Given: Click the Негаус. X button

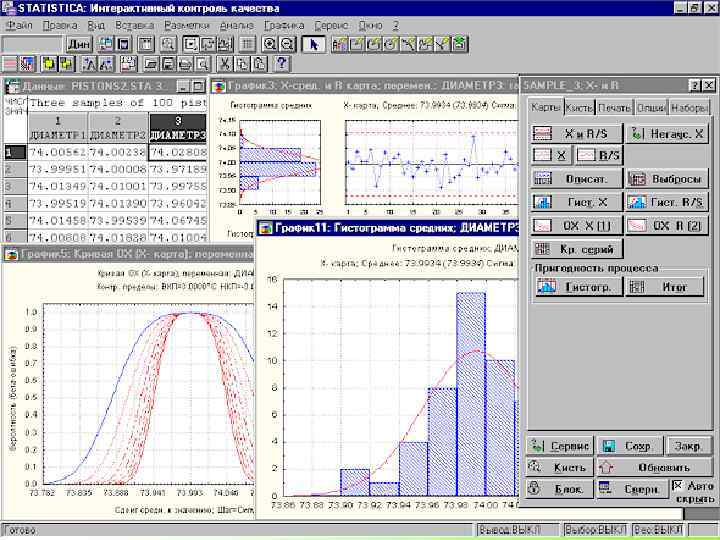Looking at the screenshot, I should (667, 134).
